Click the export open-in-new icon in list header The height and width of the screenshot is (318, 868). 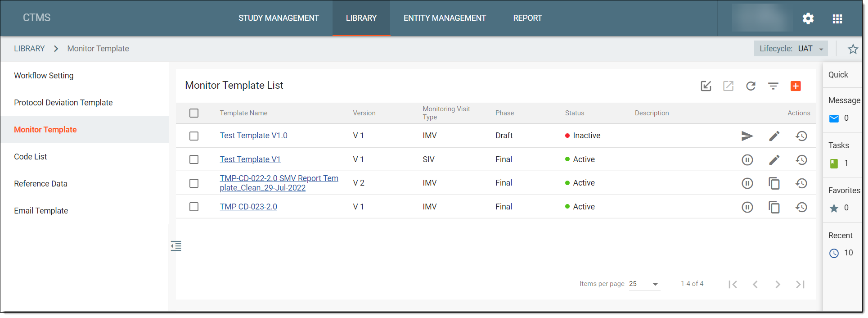728,86
